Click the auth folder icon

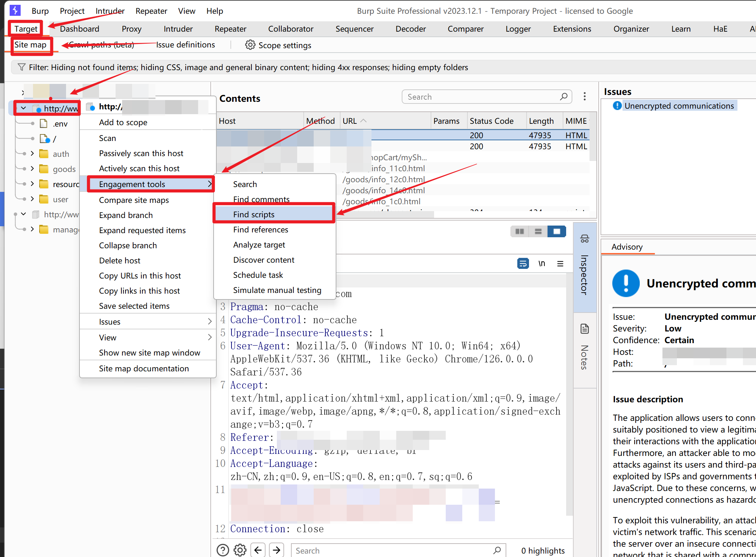point(44,154)
